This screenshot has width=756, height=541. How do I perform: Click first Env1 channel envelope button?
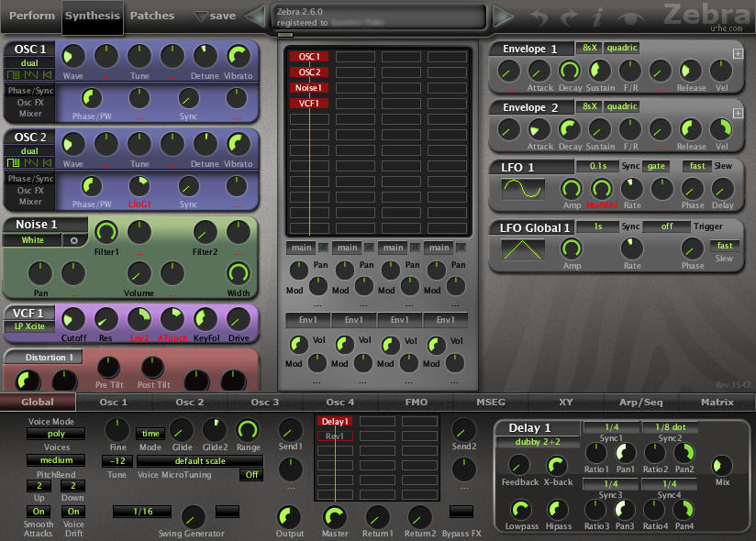[307, 320]
